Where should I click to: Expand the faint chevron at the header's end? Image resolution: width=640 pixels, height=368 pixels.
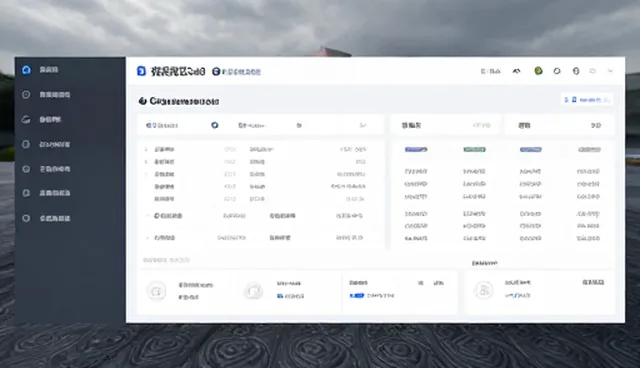(610, 71)
